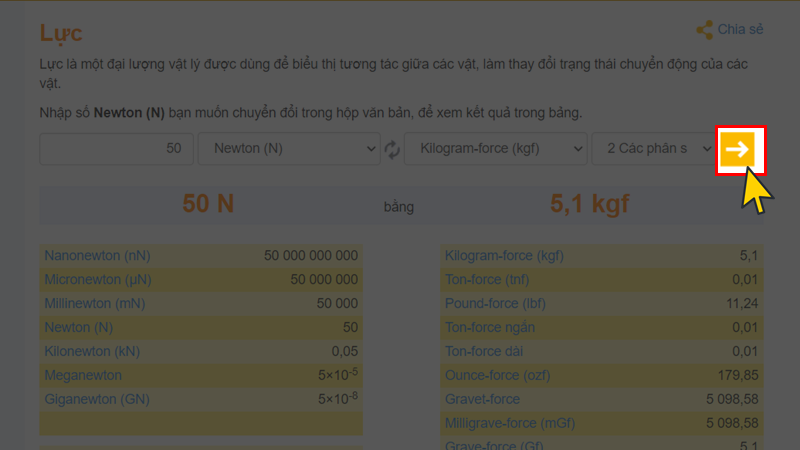Open the Micronewton (µN) link
Screen dimensions: 800x450
point(98,279)
